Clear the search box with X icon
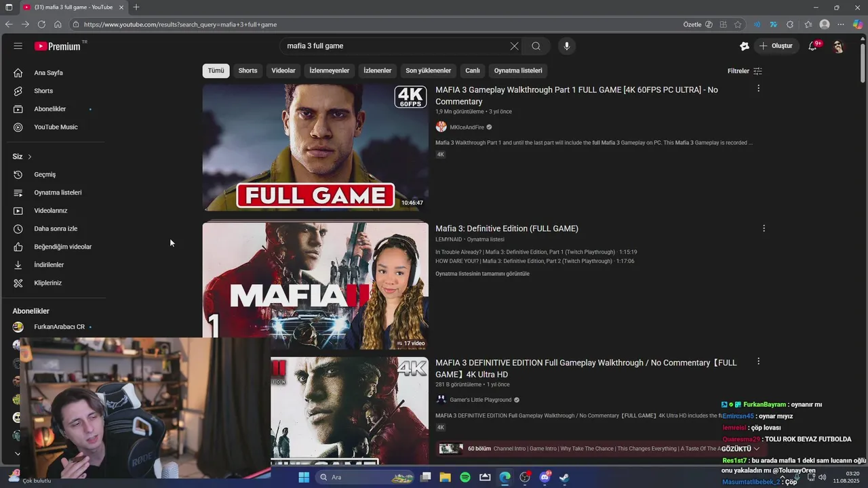 pos(514,46)
